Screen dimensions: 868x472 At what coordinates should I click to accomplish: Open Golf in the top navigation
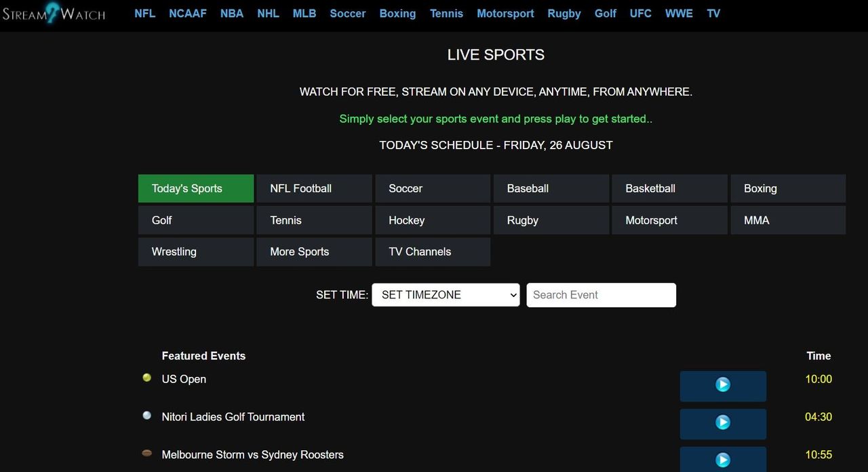(x=606, y=14)
